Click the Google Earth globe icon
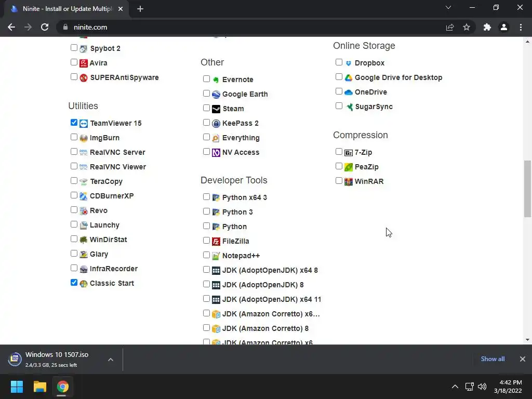This screenshot has height=399, width=532. pos(216,95)
